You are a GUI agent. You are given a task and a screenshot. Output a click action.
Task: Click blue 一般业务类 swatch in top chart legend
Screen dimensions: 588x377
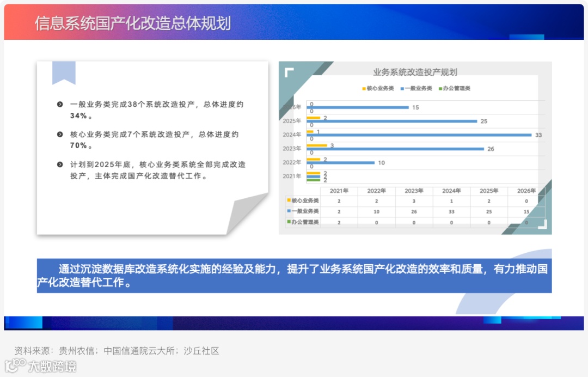pyautogui.click(x=402, y=88)
